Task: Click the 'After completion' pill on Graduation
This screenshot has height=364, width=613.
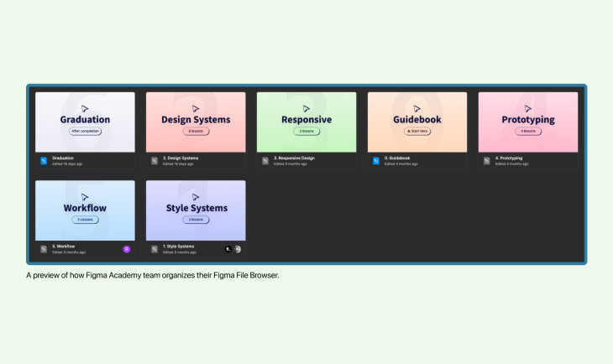Action: coord(85,131)
